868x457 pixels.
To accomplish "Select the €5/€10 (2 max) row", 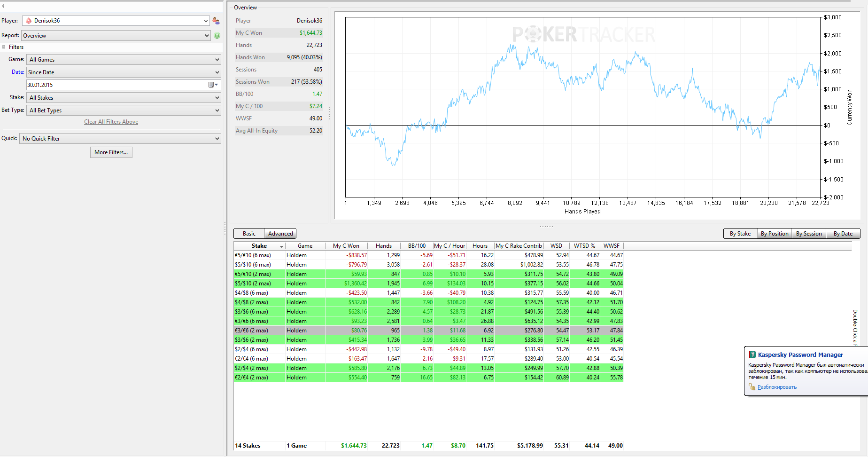I will (428, 274).
